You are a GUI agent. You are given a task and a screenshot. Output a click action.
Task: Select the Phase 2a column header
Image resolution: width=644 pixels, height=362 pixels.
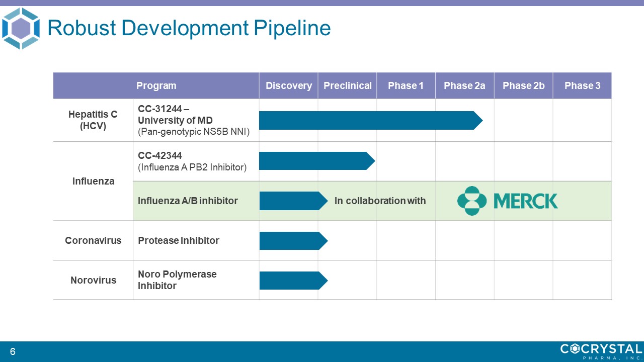pos(464,85)
